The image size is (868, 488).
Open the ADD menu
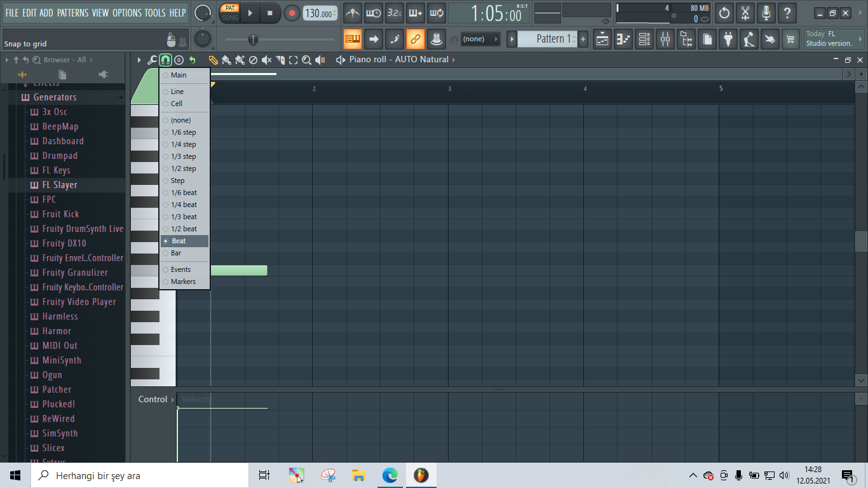(46, 13)
